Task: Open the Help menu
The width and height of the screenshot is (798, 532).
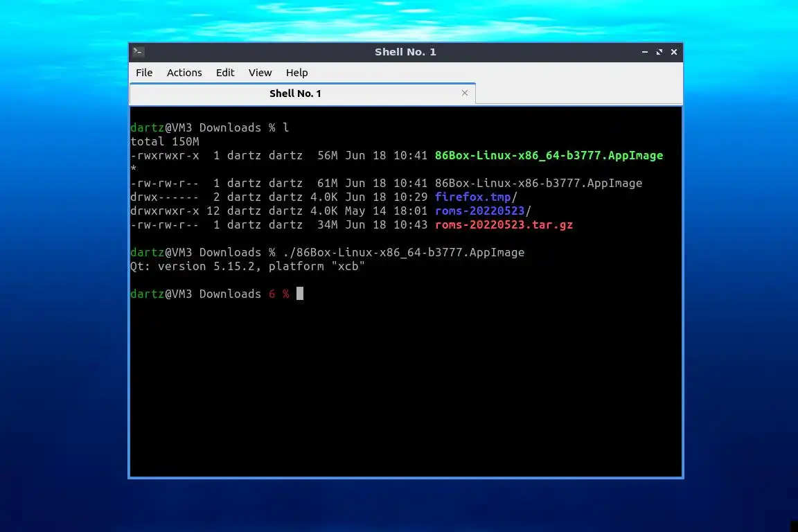Action: point(296,73)
